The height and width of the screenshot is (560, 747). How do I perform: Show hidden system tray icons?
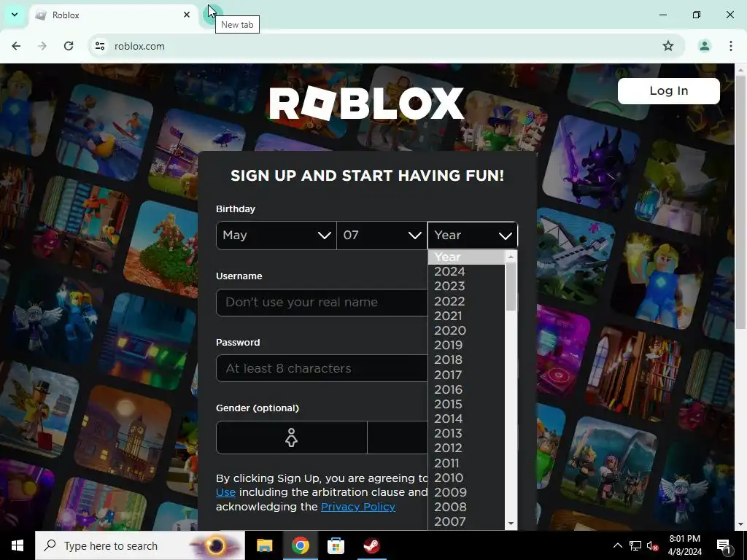(617, 545)
